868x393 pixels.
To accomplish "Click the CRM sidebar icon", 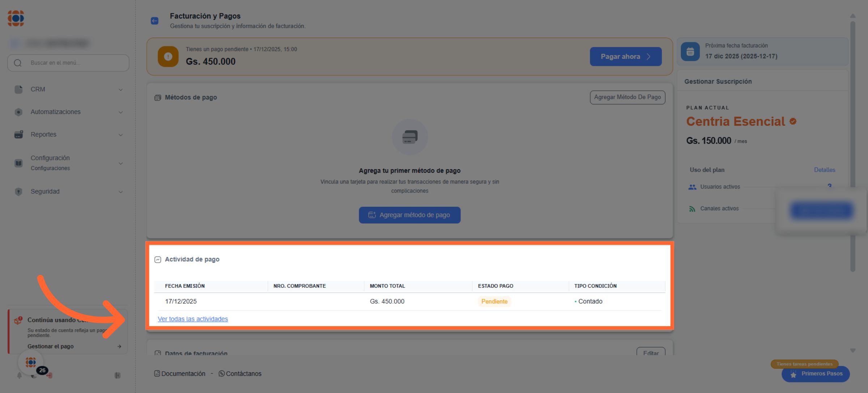I will pyautogui.click(x=18, y=89).
